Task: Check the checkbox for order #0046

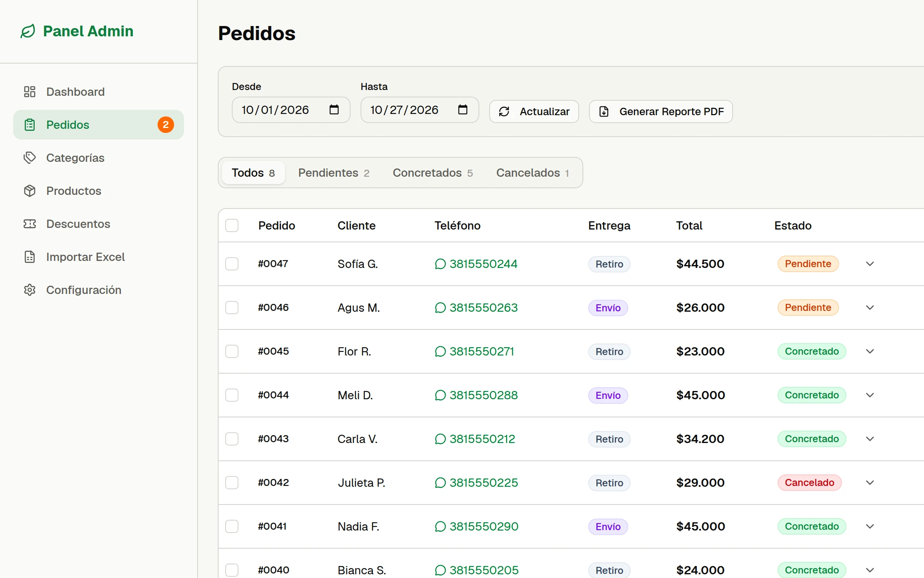Action: [x=232, y=308]
